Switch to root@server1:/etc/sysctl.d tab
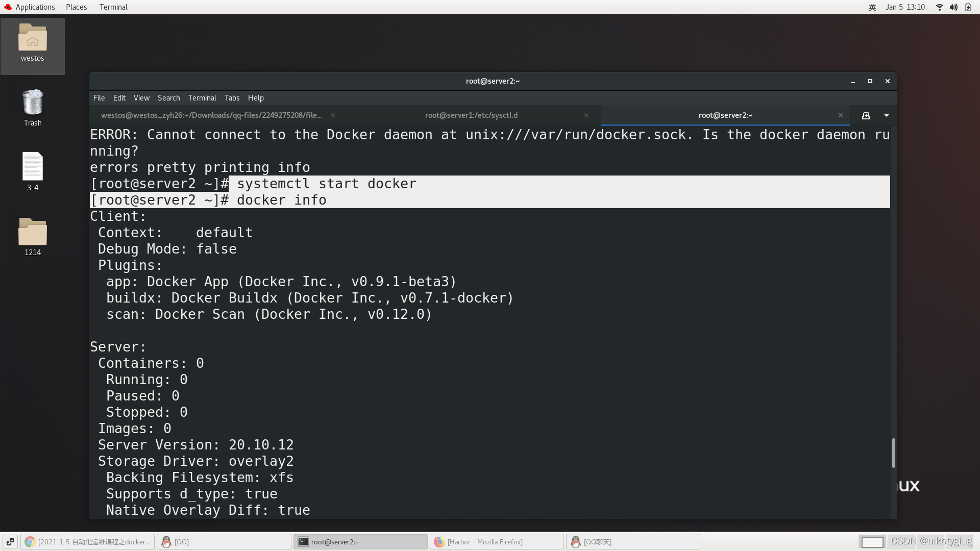This screenshot has height=551, width=980. tap(471, 115)
